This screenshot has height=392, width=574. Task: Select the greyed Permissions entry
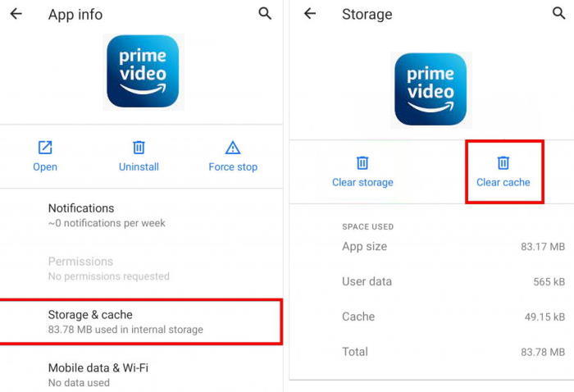point(141,268)
